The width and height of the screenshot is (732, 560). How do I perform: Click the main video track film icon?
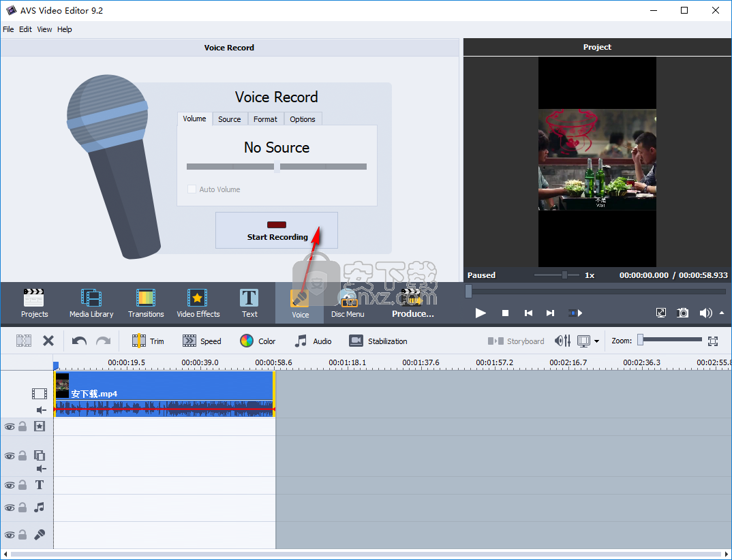[40, 394]
